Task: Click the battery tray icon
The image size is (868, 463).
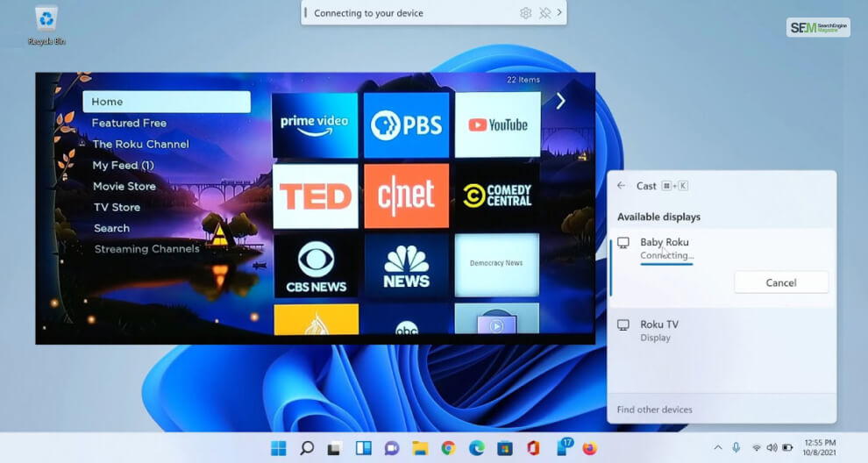Action: 787,447
